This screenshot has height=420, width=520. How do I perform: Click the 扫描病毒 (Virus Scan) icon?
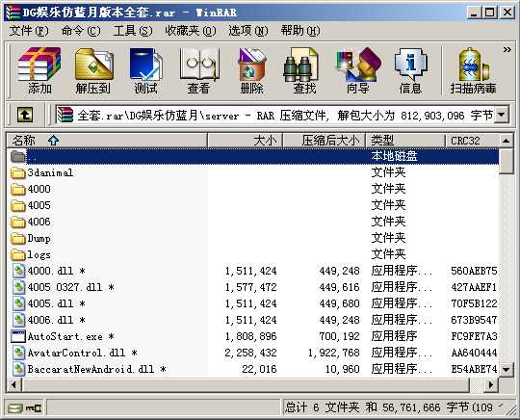pos(473,70)
